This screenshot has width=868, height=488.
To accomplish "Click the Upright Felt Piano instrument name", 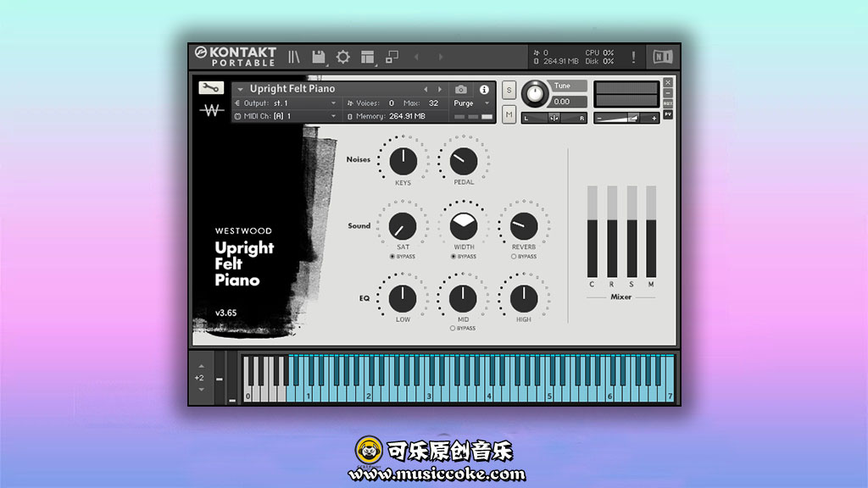I will (x=292, y=88).
